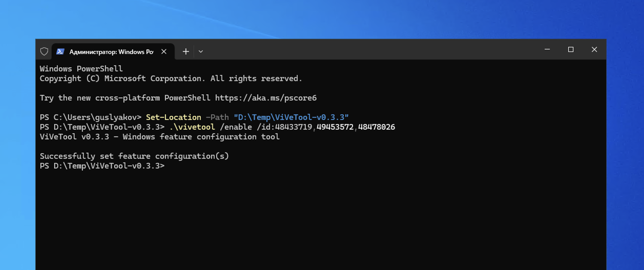Close the Windows PowerShell tab

coord(164,51)
